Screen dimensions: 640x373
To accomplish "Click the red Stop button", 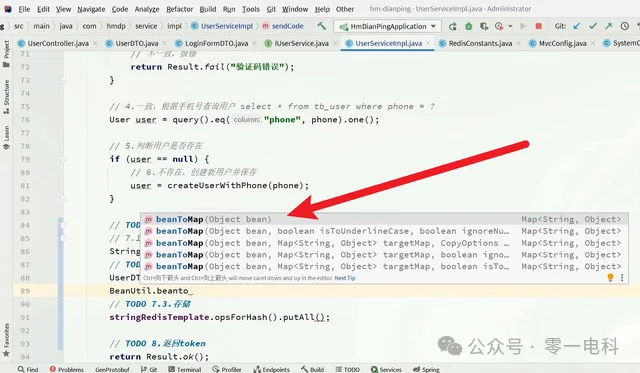I will click(x=538, y=26).
